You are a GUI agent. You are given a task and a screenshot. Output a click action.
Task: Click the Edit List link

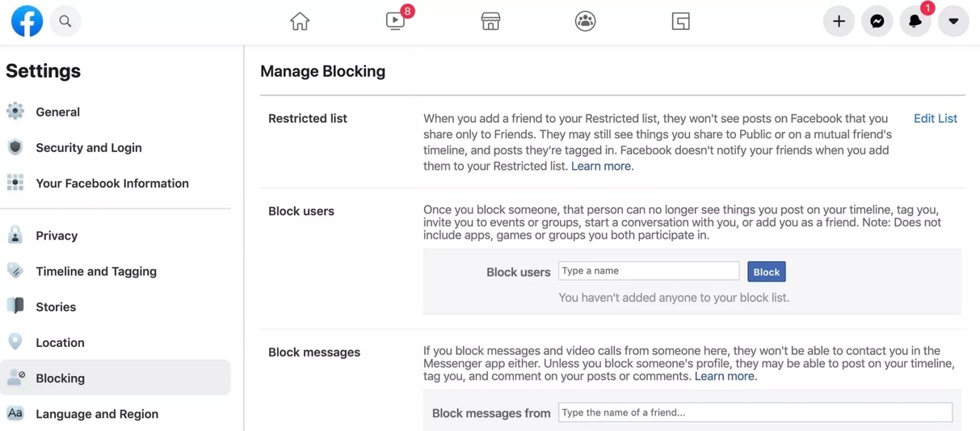tap(935, 119)
